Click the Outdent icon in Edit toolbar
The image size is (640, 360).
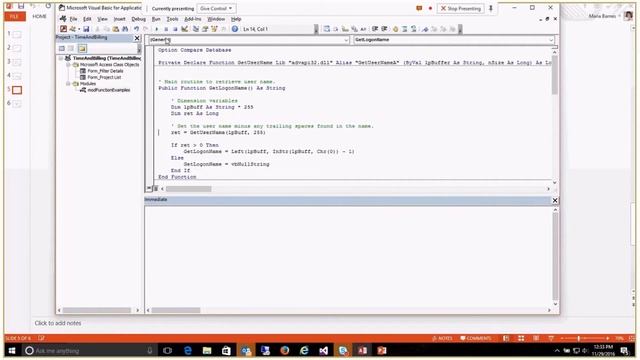coord(384,29)
